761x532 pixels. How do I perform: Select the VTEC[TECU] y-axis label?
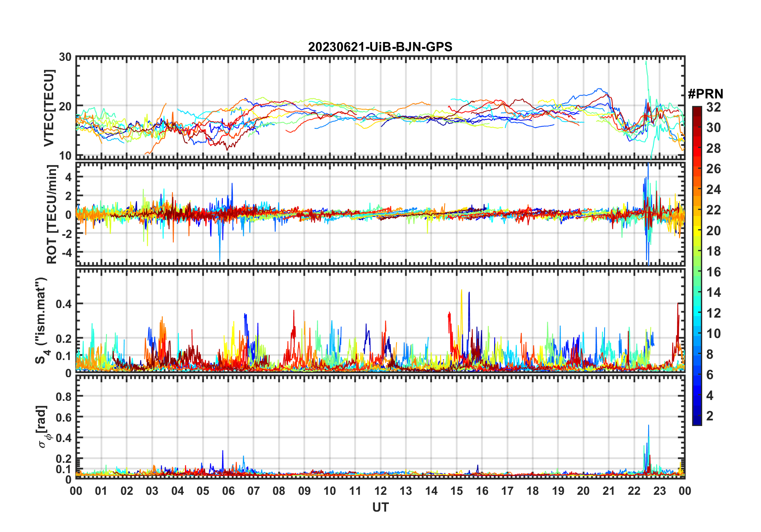pyautogui.click(x=49, y=108)
